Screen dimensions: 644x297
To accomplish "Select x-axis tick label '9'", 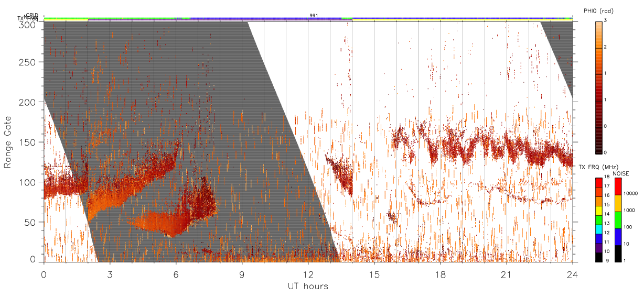I will click(x=242, y=275).
